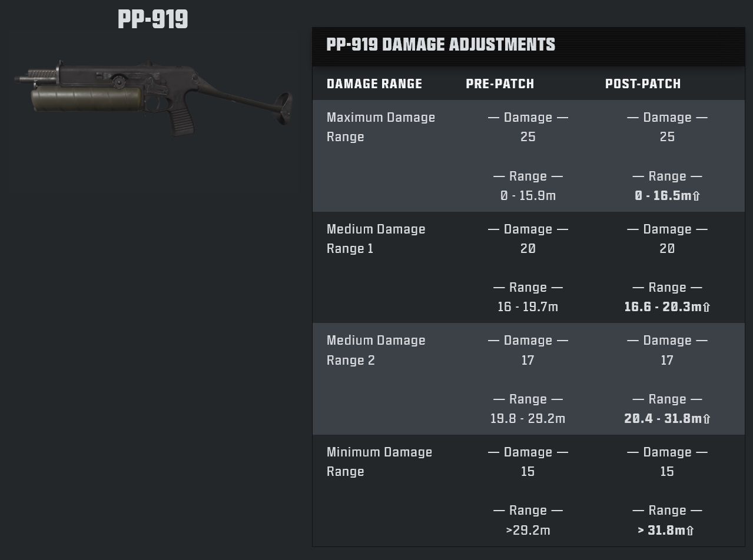
Task: Click the post-patch range 16.6 - 20.3m value
Action: pos(663,307)
